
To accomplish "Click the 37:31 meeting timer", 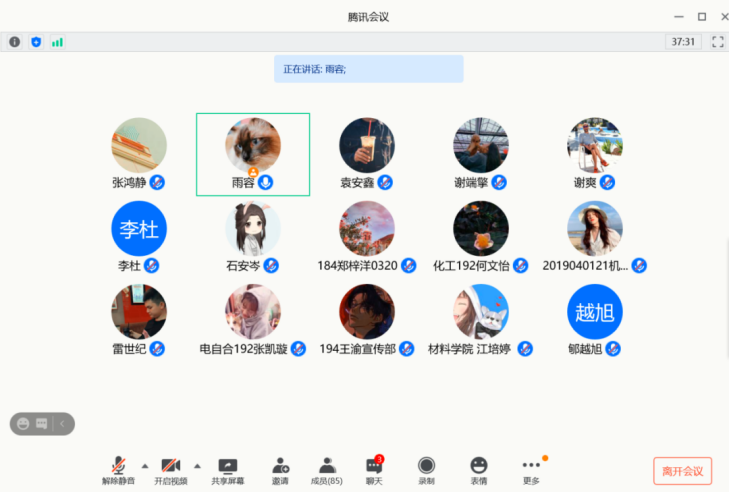I will pos(683,42).
